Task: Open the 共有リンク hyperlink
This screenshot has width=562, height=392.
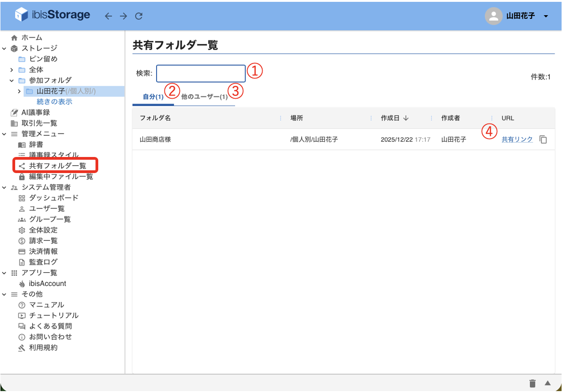Action: tap(517, 139)
